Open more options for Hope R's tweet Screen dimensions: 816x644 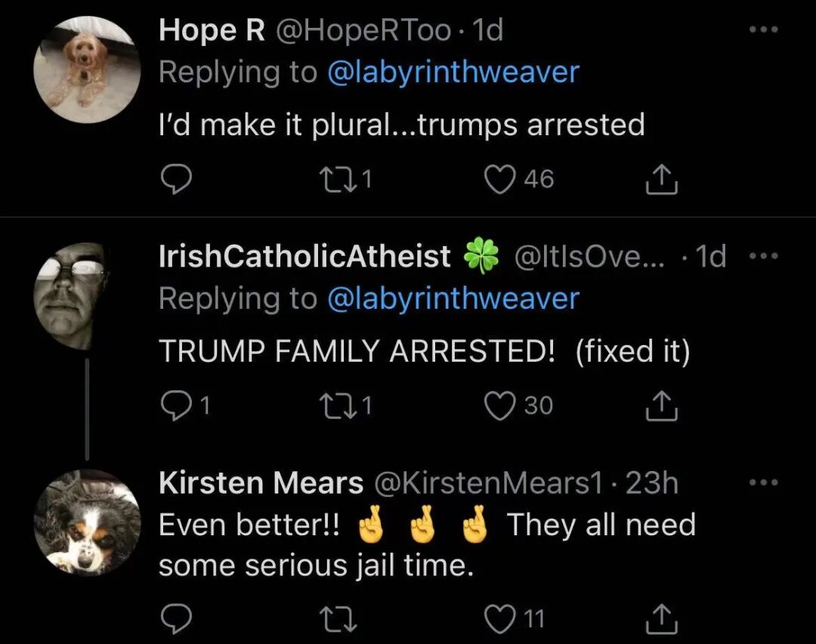tap(763, 29)
